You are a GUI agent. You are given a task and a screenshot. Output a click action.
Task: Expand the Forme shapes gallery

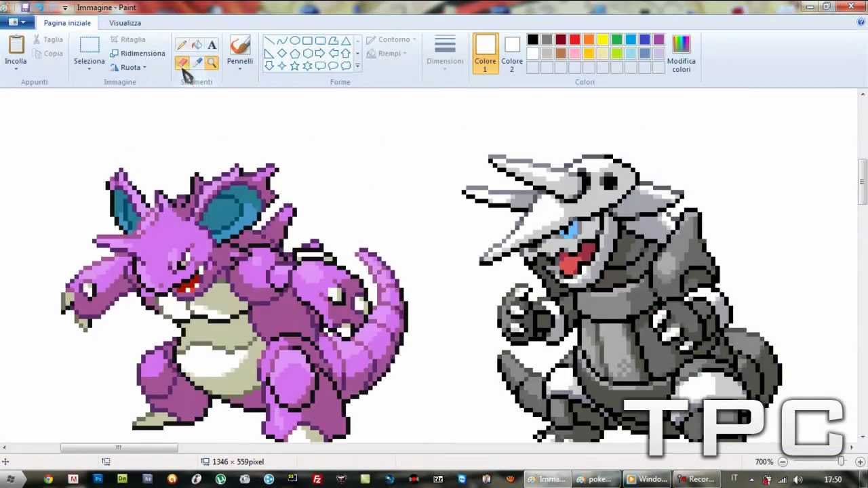pyautogui.click(x=358, y=66)
